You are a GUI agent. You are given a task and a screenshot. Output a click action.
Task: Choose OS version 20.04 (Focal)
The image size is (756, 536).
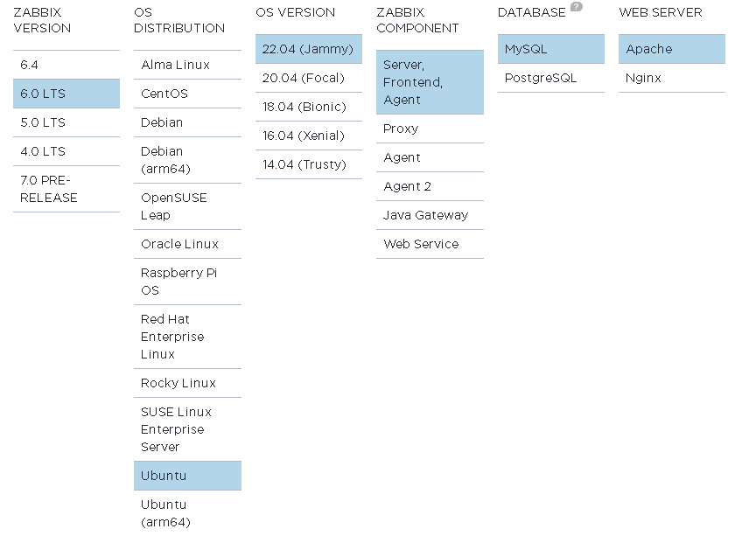point(308,78)
